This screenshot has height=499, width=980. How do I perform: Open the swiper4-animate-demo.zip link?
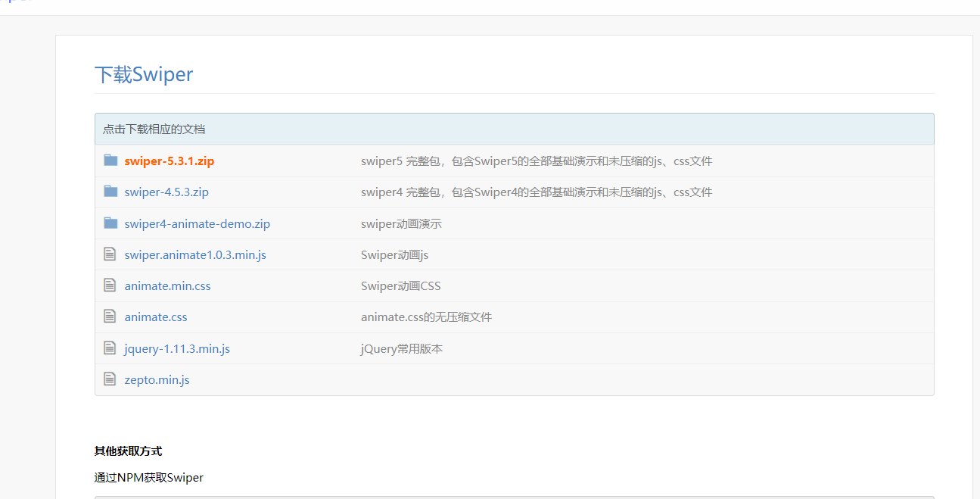[198, 224]
